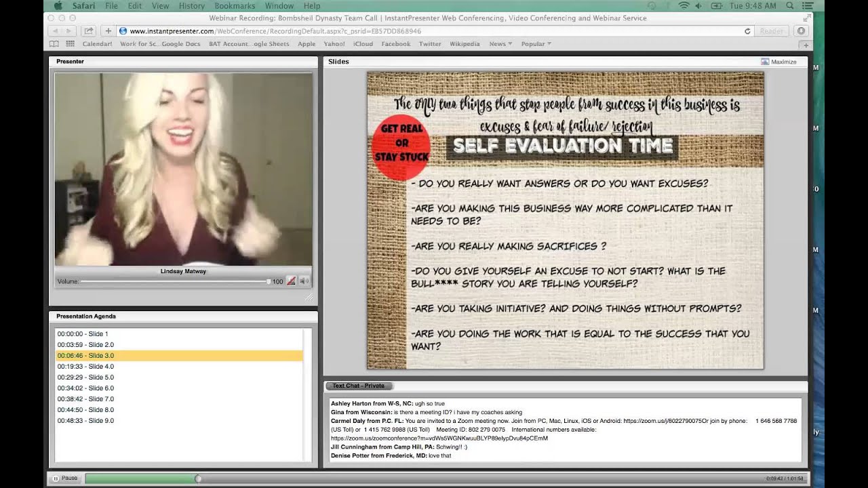Viewport: 868px width, 488px height.
Task: Open the iCloud bookmark
Action: pos(363,44)
